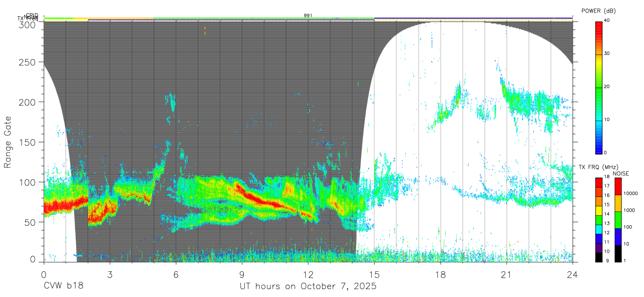Click the 'Range Gate' y-axis label
This screenshot has width=644, height=297.
8,142
